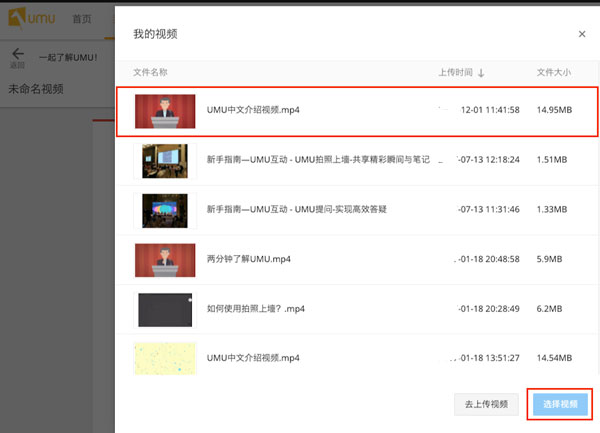
Task: Click 文件大小 column header
Action: 553,73
